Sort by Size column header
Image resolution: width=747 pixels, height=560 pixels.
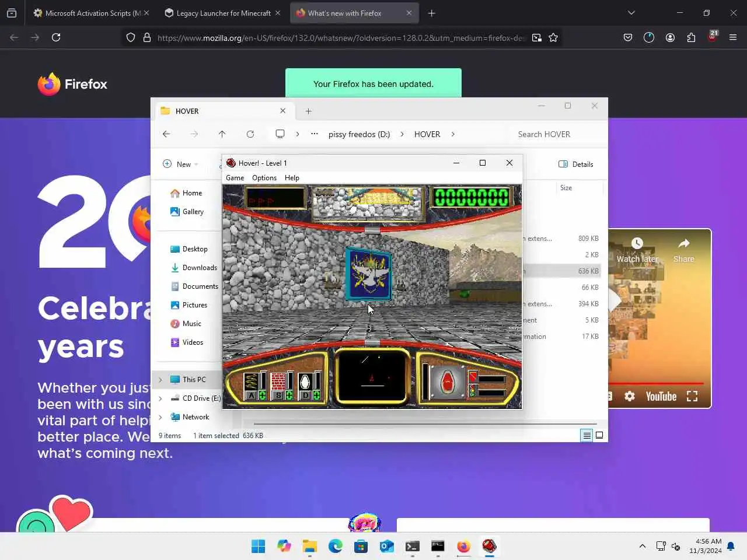(566, 188)
